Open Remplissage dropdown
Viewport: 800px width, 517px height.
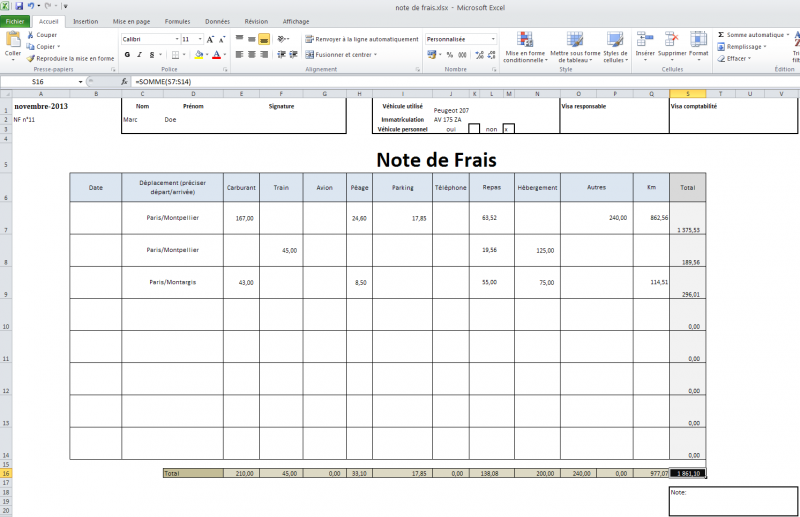[742, 46]
